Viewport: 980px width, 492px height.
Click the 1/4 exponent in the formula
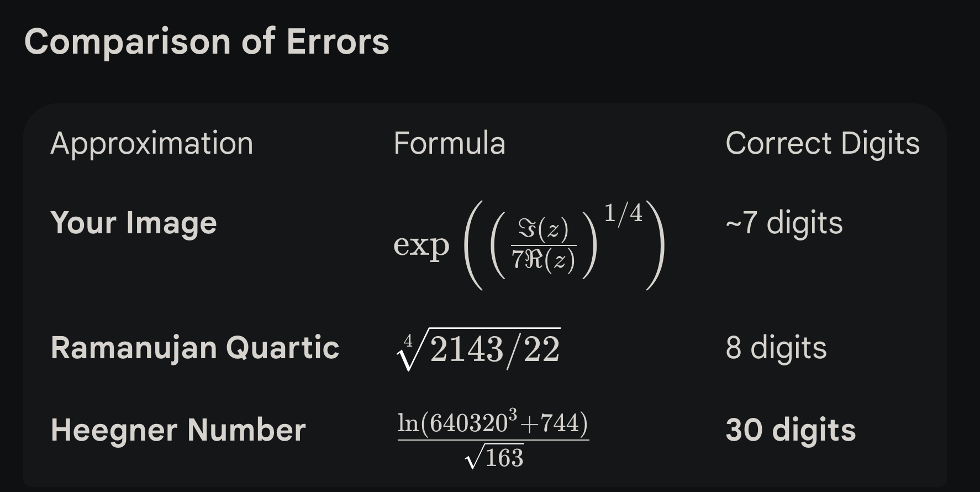(x=623, y=213)
